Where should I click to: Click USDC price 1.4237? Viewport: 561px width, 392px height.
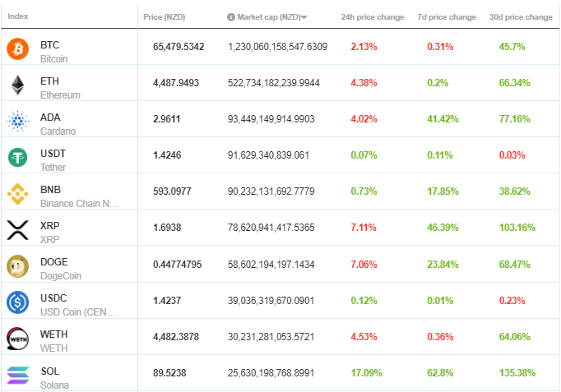[x=167, y=301]
